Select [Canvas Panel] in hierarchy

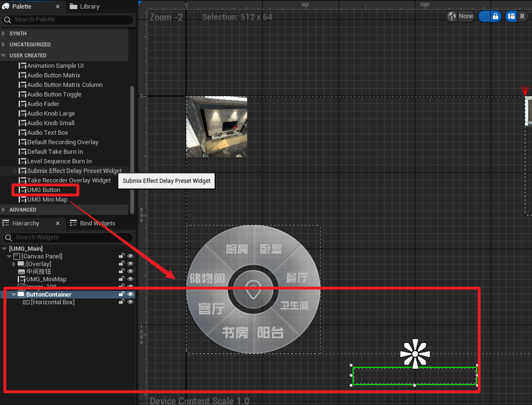tap(42, 256)
